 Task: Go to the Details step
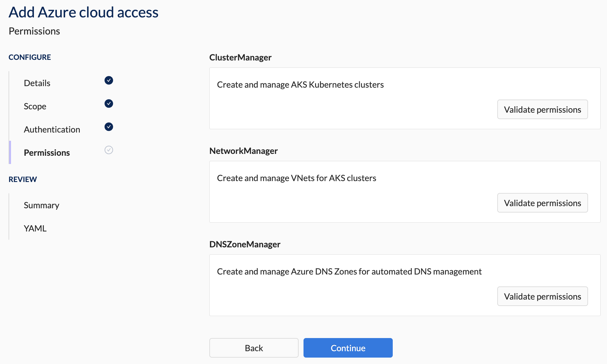pyautogui.click(x=37, y=83)
